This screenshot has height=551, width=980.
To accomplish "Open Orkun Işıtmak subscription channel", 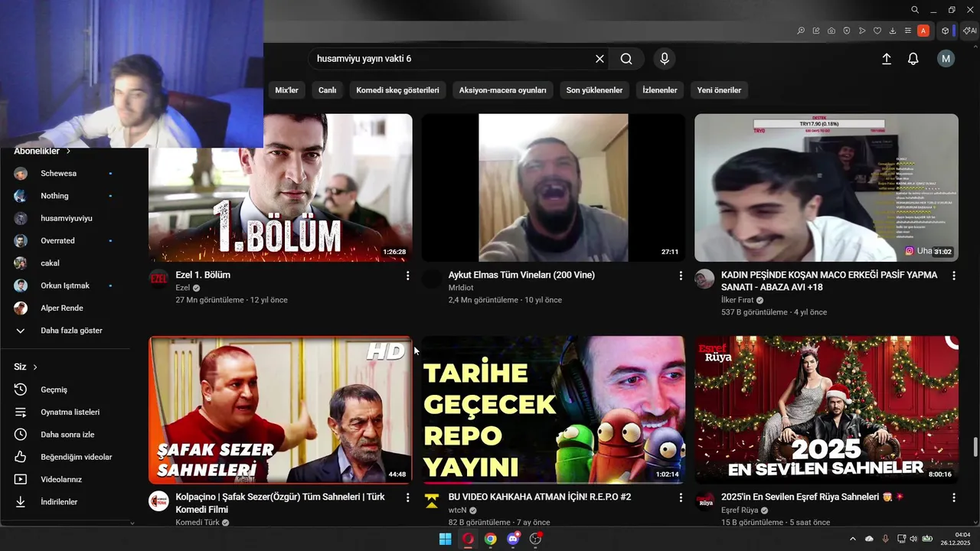I will point(64,285).
